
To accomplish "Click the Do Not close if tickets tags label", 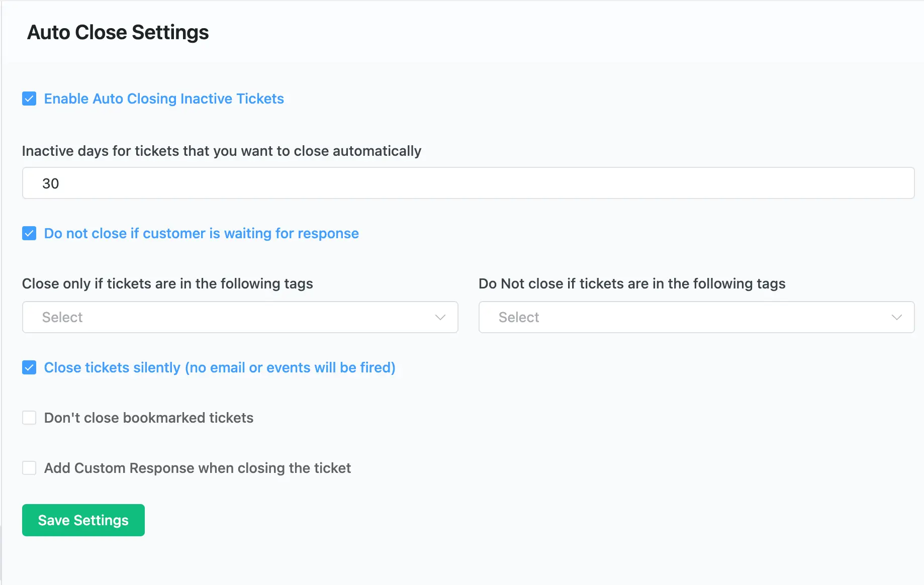I will tap(632, 283).
